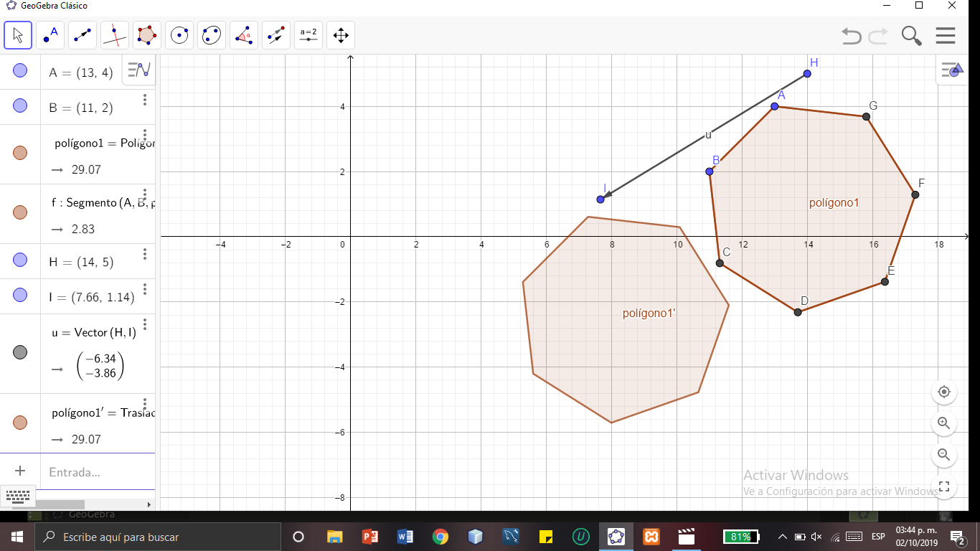Hide point A using its visibility circle
The height and width of the screenshot is (551, 980).
pos(20,70)
